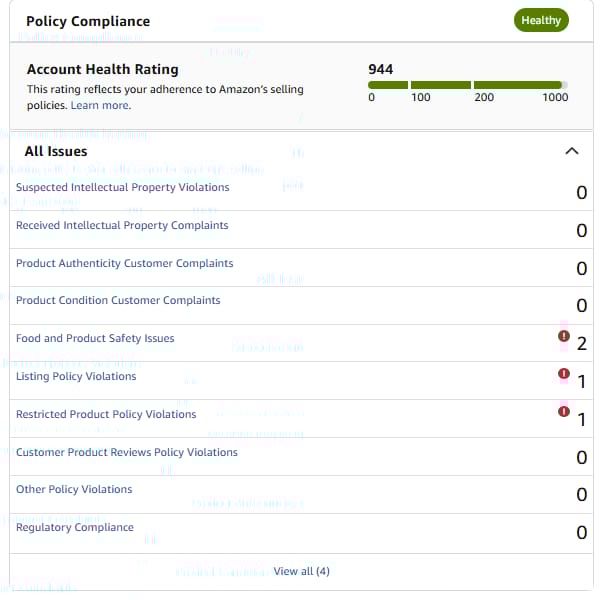The width and height of the screenshot is (600, 600).
Task: Open Regulatory Compliance issues
Action: tap(75, 527)
